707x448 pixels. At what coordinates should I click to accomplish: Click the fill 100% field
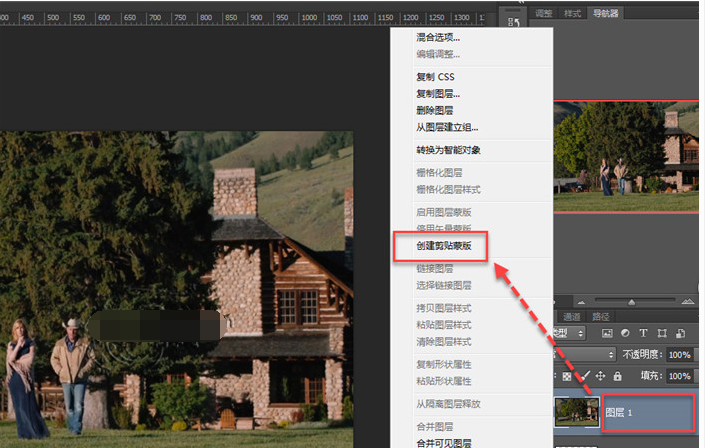tap(679, 376)
